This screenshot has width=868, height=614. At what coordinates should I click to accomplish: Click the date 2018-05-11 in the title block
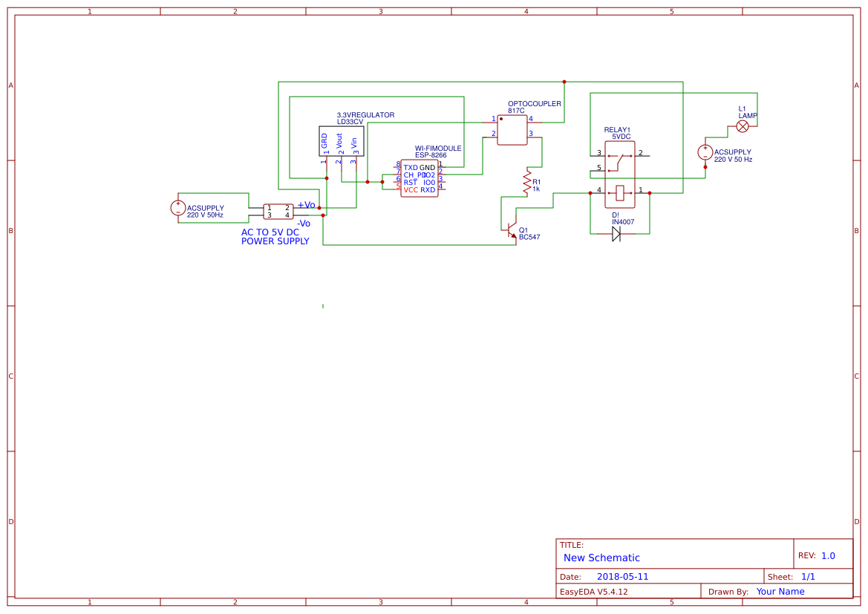[x=623, y=576]
